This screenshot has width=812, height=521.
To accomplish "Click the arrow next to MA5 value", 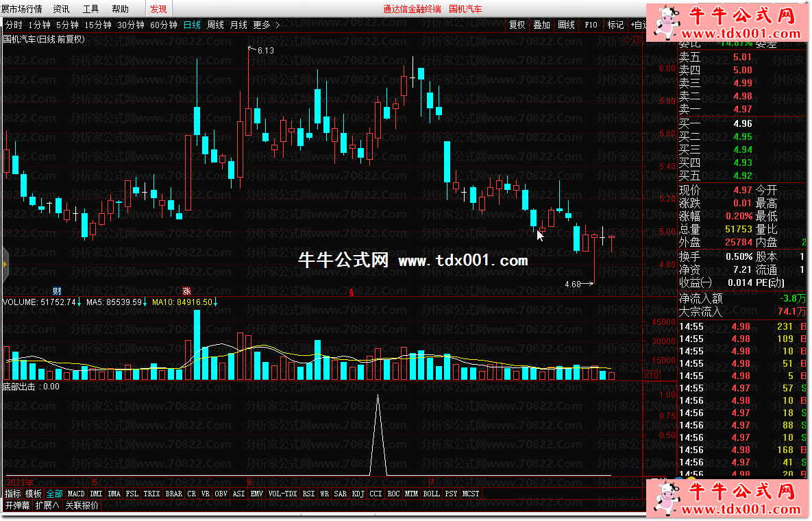I will (146, 302).
